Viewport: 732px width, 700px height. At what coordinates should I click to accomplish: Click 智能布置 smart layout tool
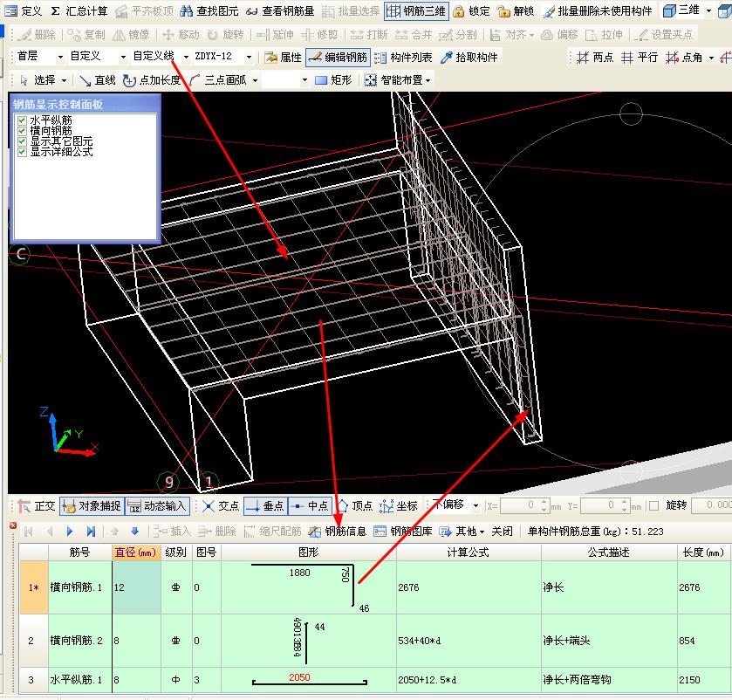coord(400,79)
